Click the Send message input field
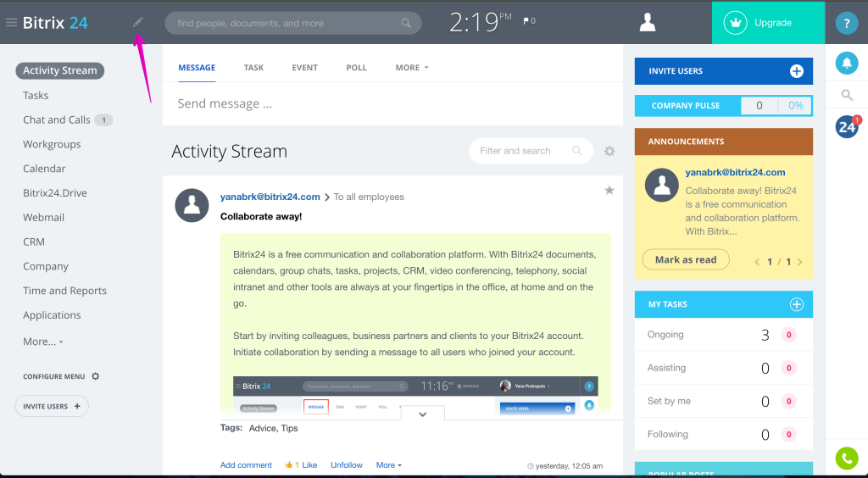868x478 pixels. pyautogui.click(x=392, y=103)
